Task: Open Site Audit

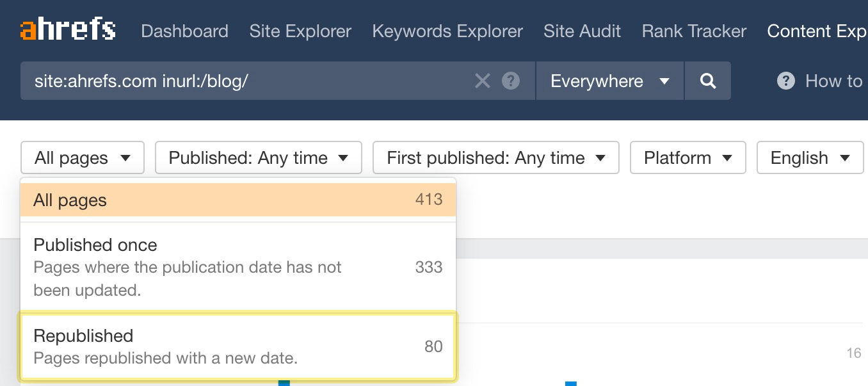Action: coord(582,31)
